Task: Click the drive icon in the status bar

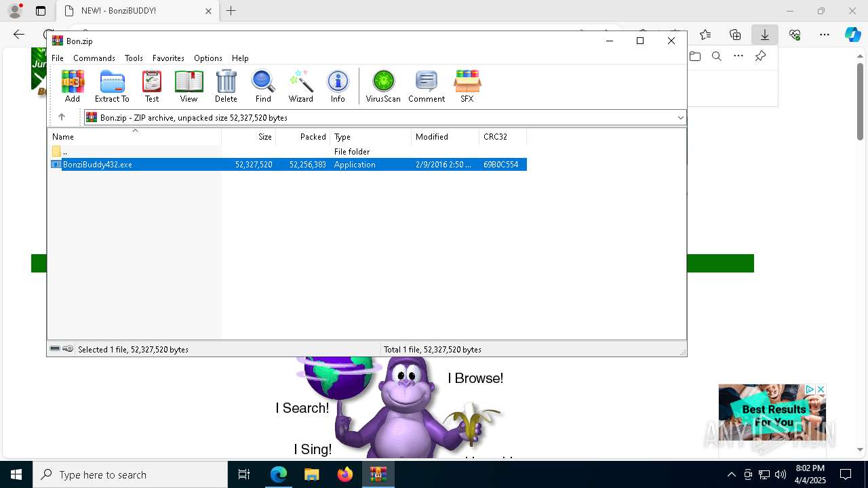Action: click(55, 349)
